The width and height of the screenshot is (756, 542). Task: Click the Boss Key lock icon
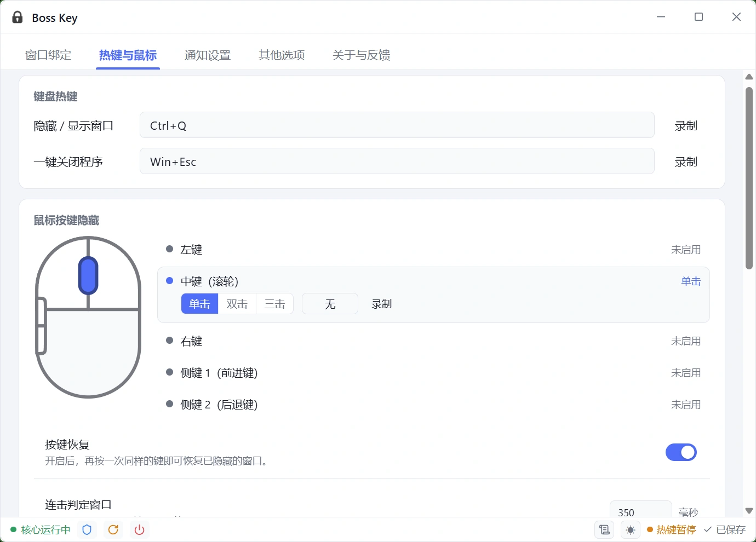pyautogui.click(x=18, y=18)
